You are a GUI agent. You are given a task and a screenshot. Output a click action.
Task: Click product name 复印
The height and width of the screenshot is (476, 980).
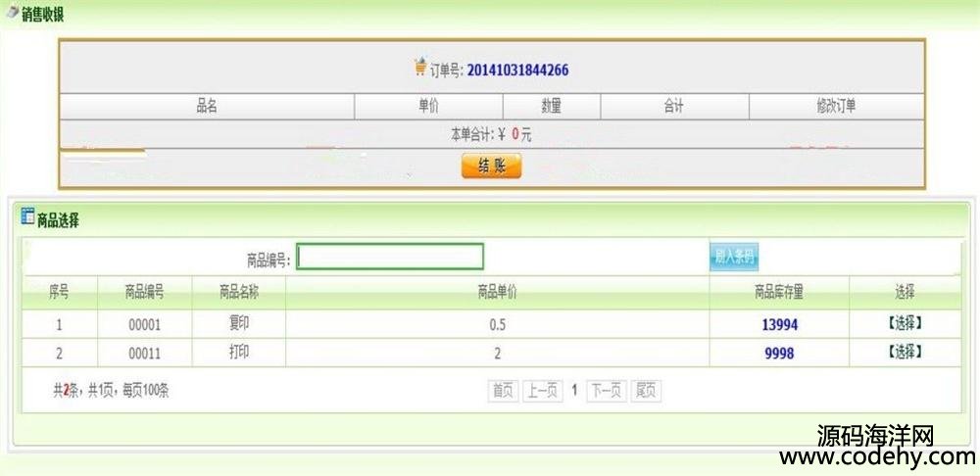[x=239, y=323]
